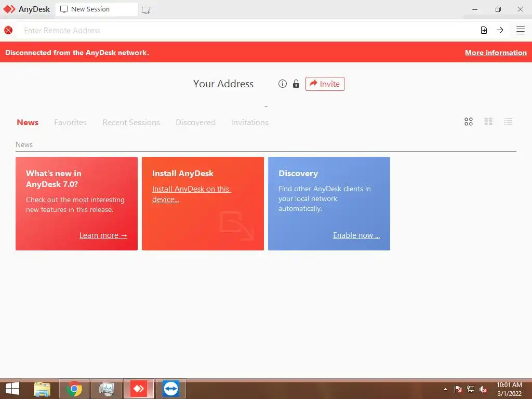532x399 pixels.
Task: Click the network status tray icon
Action: (x=471, y=389)
